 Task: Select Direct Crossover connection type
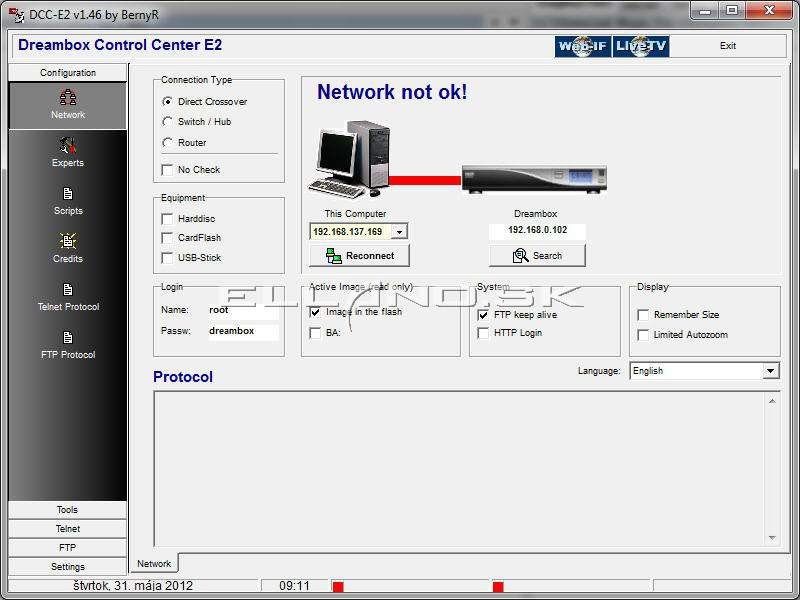pyautogui.click(x=167, y=102)
